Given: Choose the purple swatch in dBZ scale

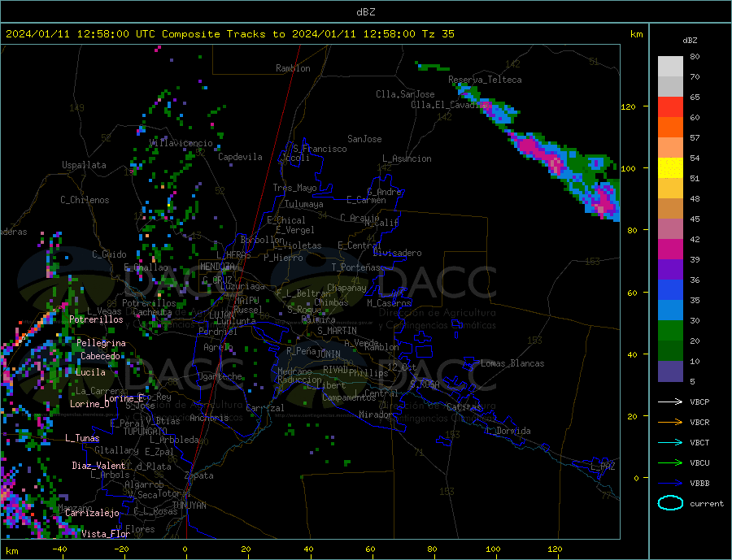Looking at the screenshot, I should (x=670, y=270).
